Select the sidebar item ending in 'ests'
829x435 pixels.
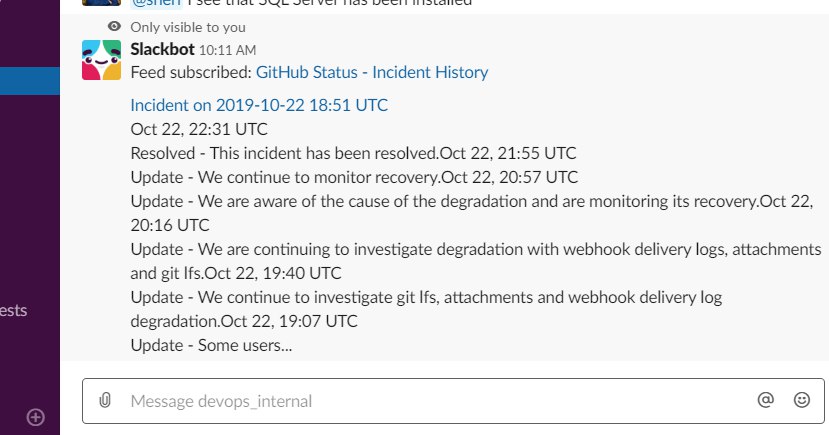[14, 310]
